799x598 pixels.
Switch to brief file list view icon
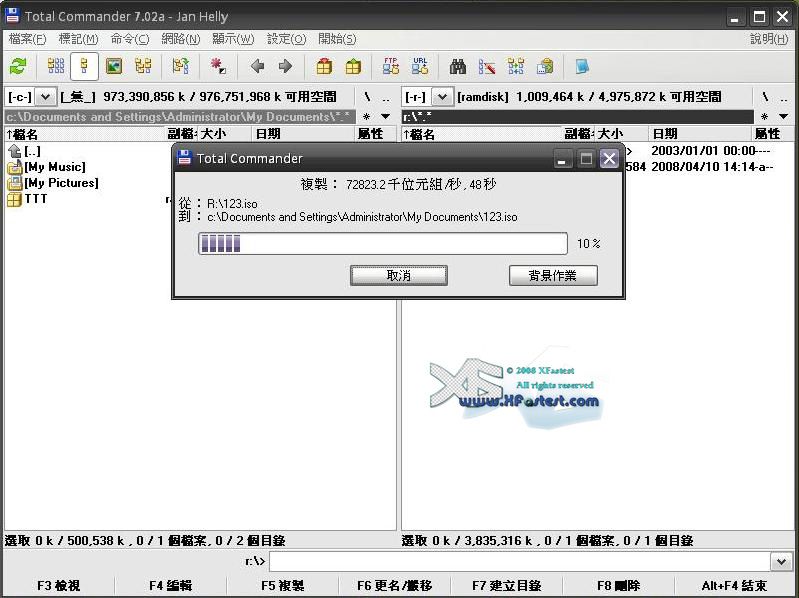click(56, 66)
